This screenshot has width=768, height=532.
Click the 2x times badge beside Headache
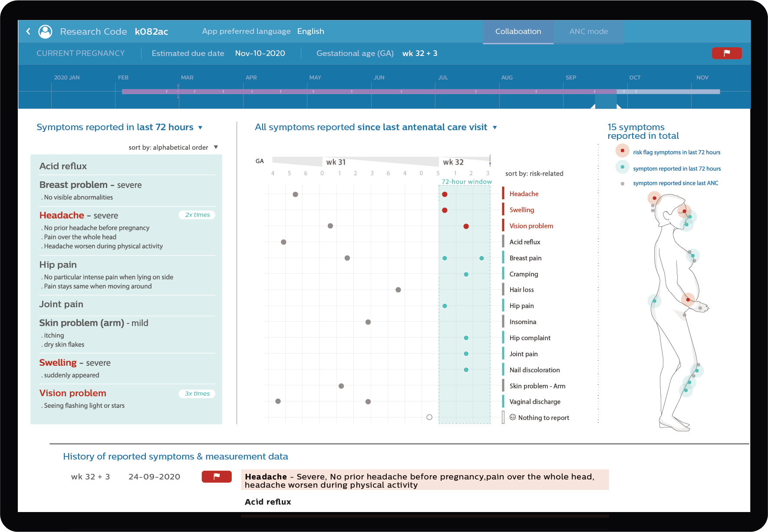pyautogui.click(x=196, y=215)
